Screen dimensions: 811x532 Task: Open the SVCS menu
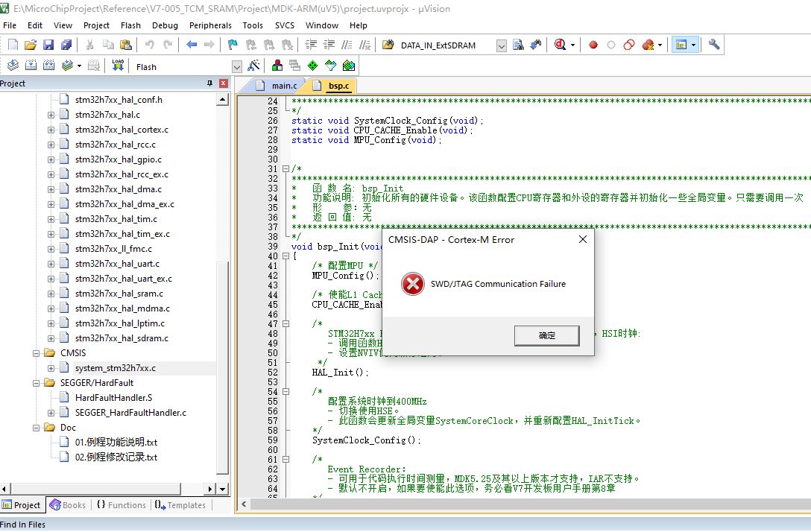click(x=285, y=25)
